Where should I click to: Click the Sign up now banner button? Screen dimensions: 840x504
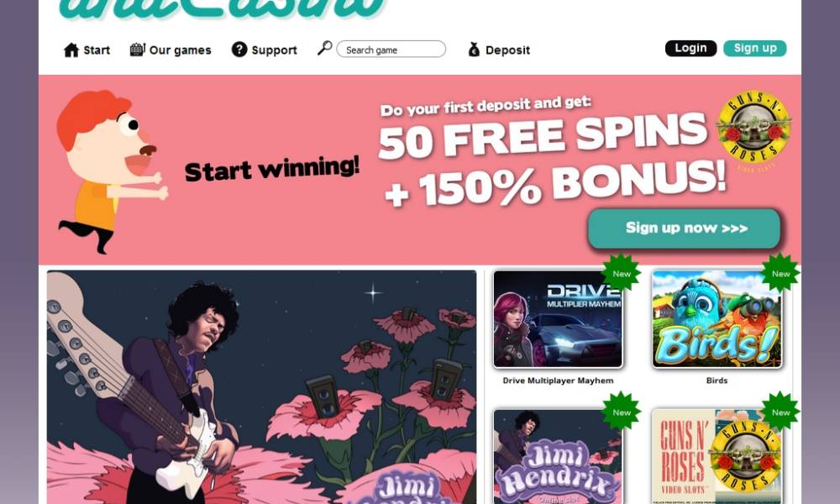tap(684, 228)
